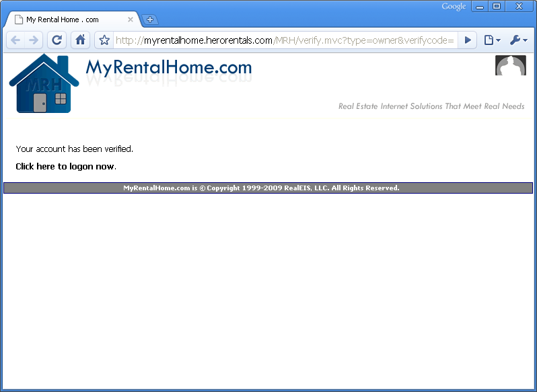This screenshot has width=537, height=392.
Task: Open the wrench tools menu
Action: [519, 40]
